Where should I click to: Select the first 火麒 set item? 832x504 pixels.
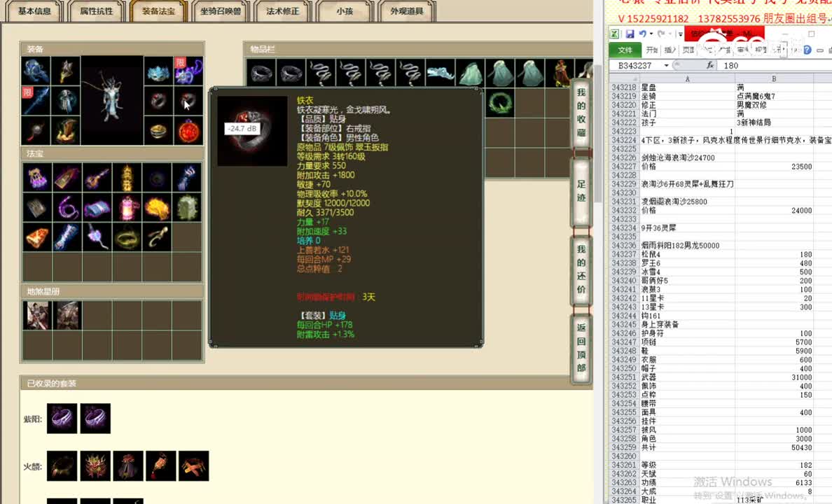62,465
